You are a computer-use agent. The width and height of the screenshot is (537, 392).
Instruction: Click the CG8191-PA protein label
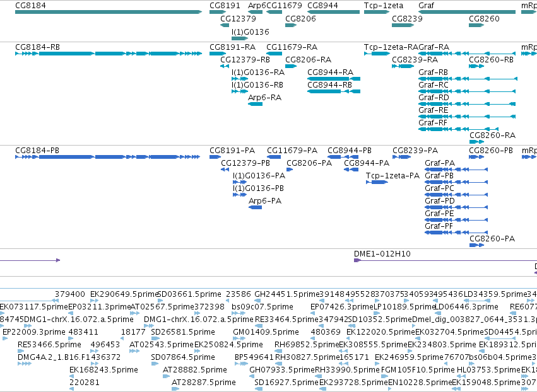point(232,151)
